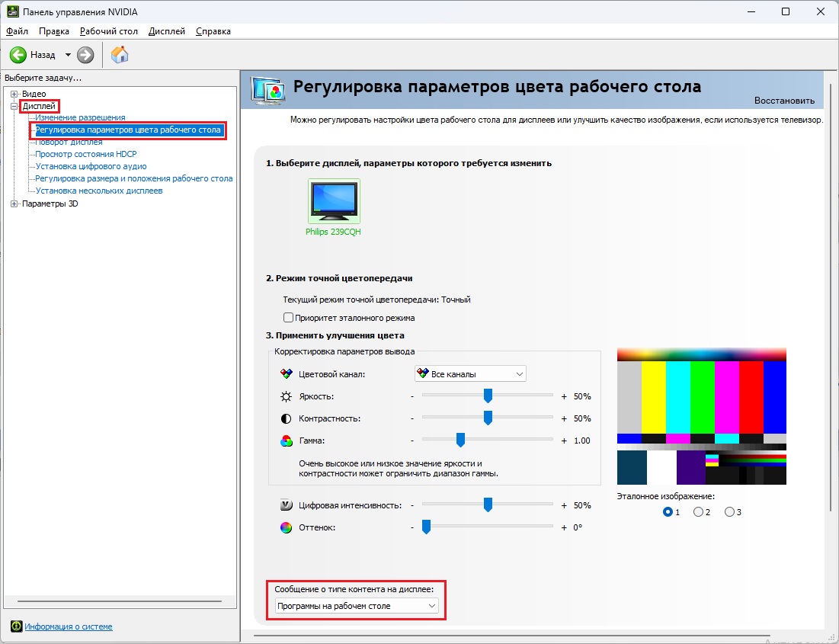Select reference image radio button 3
Image resolution: width=839 pixels, height=644 pixels.
point(729,512)
